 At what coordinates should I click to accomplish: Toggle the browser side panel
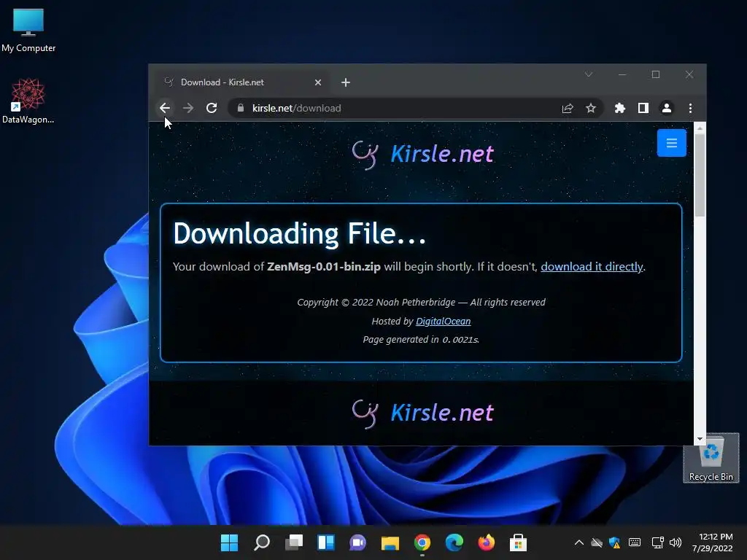[643, 108]
